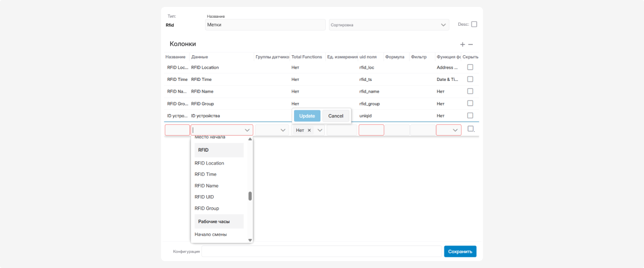
Task: Click the 'Формула' column header
Action: 394,57
